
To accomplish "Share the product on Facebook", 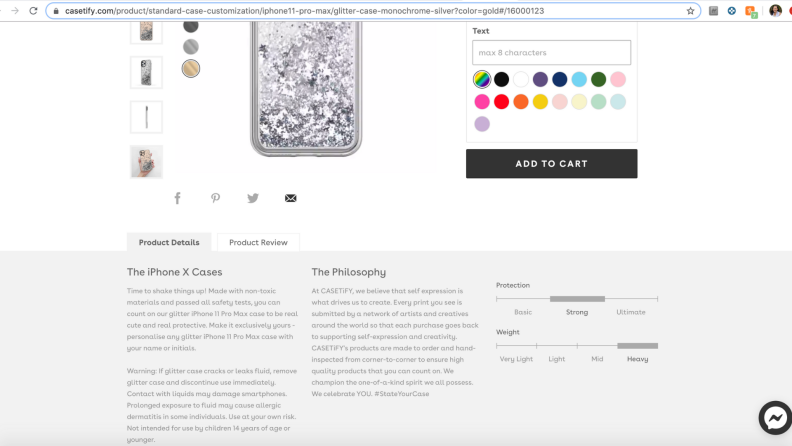I will (x=177, y=198).
